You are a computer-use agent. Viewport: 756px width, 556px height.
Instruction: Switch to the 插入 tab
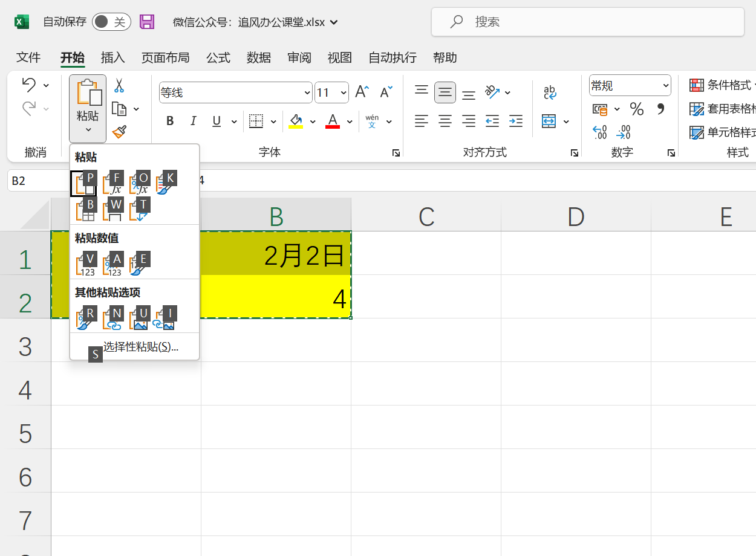(112, 57)
